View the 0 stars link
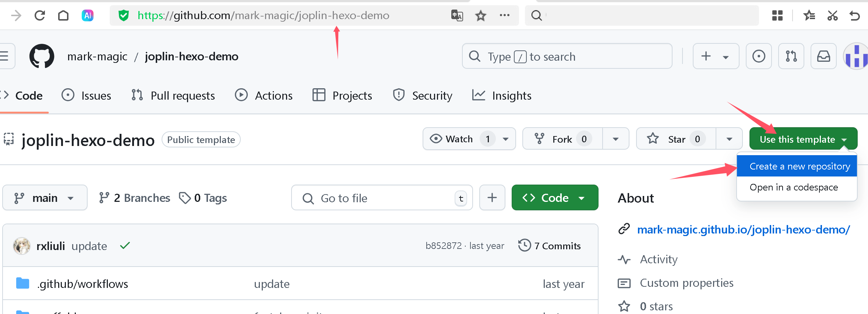 [x=645, y=306]
